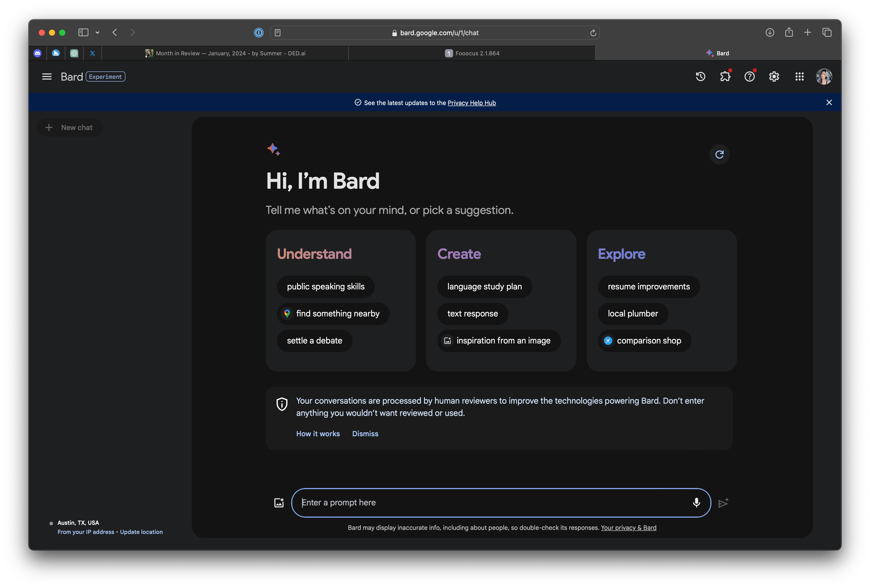The image size is (870, 588).
Task: Toggle the Bard main menu hamburger
Action: pos(47,77)
